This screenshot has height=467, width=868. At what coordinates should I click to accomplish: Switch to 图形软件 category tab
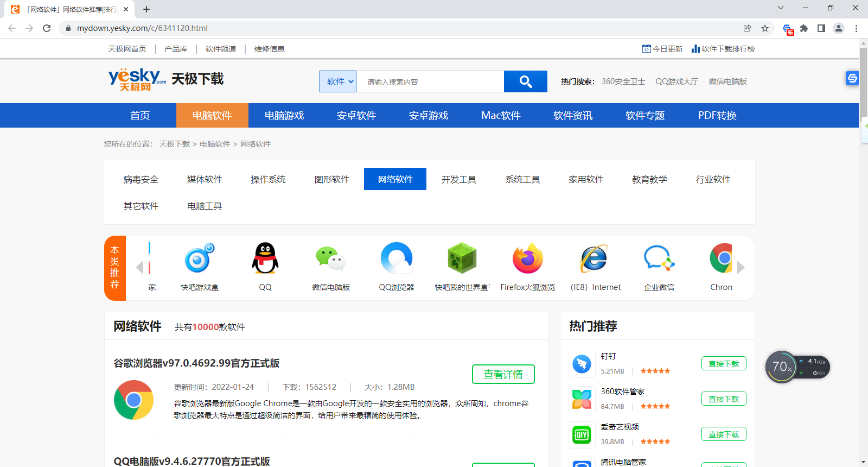coord(332,179)
